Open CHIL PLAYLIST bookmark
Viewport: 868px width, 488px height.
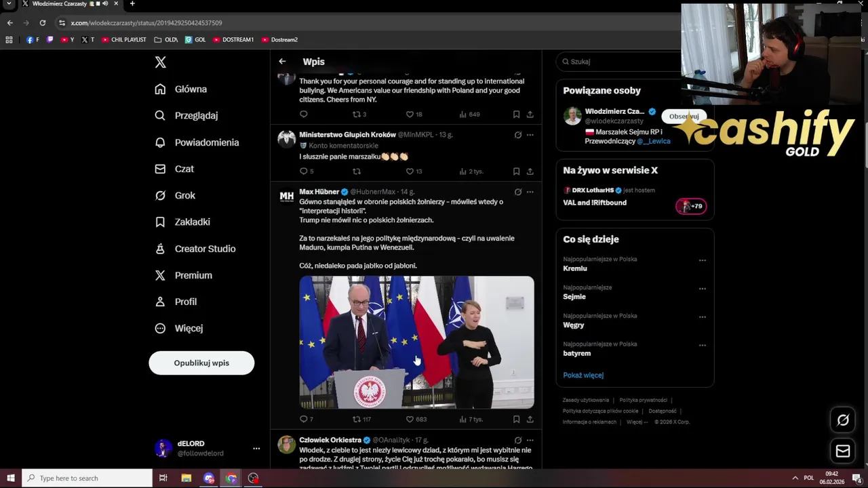pos(124,39)
